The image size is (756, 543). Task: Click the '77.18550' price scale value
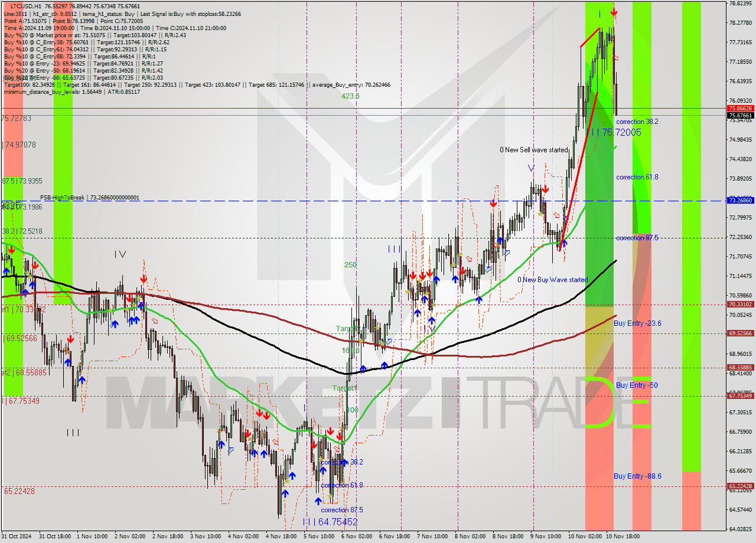741,62
